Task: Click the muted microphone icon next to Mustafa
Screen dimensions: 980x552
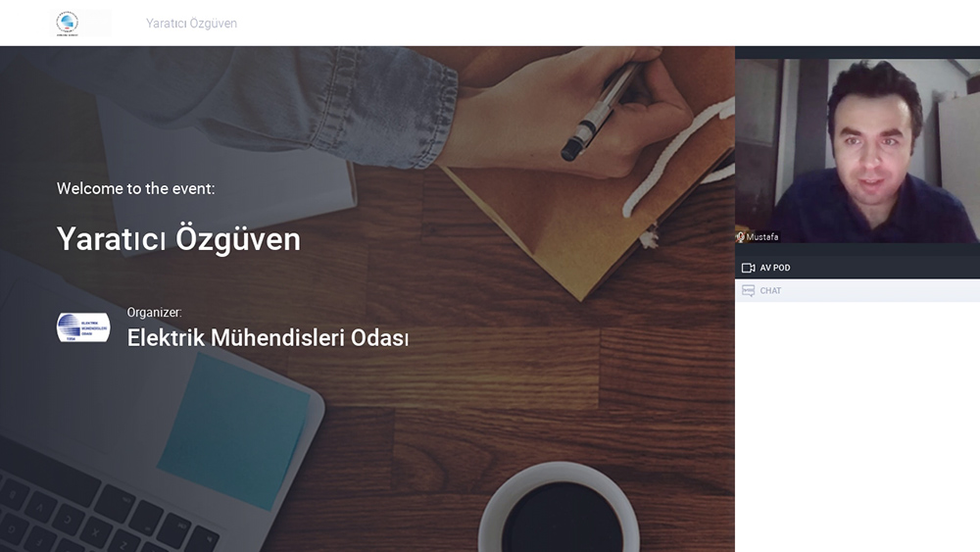Action: click(x=741, y=237)
